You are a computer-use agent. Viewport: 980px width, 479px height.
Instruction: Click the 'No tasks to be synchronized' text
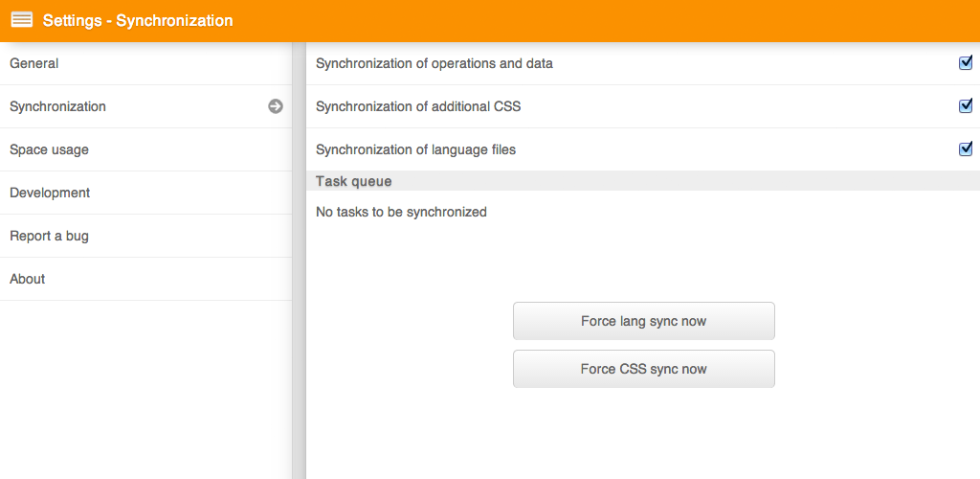[401, 212]
